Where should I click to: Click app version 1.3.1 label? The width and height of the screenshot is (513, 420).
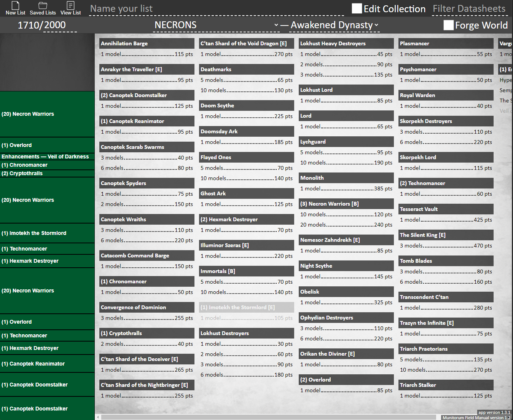tap(494, 412)
